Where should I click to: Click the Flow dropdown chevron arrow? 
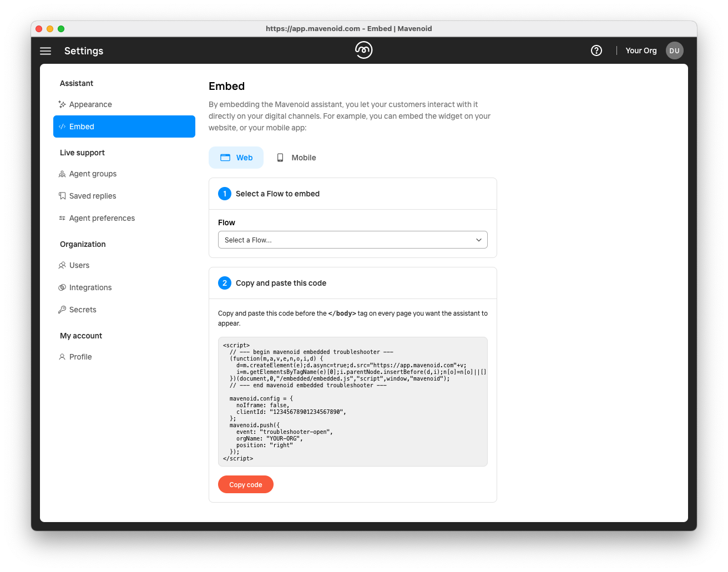(x=478, y=240)
